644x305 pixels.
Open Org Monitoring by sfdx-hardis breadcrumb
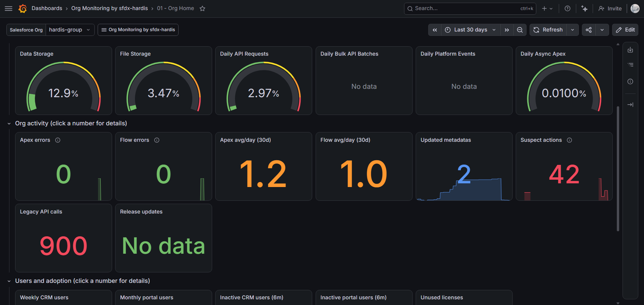pos(109,8)
